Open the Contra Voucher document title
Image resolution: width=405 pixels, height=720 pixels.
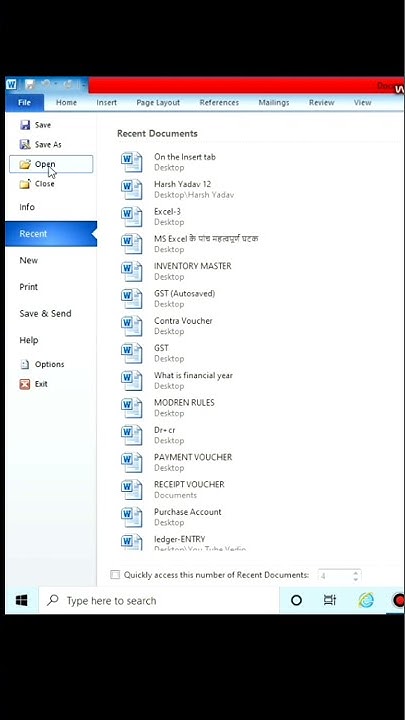(183, 321)
